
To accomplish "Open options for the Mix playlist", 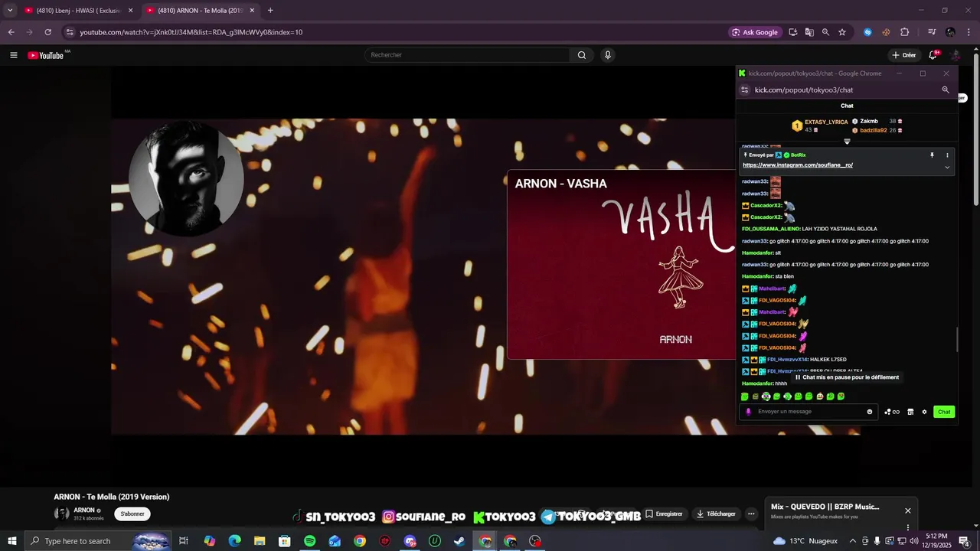I will 908,527.
